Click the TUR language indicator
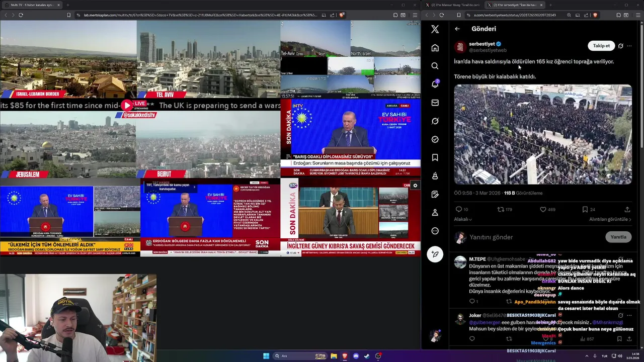644x362 pixels. (605, 356)
